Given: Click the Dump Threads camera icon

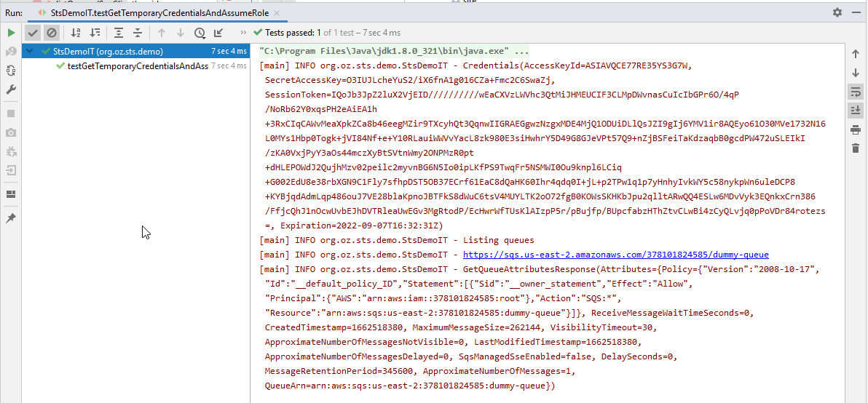Looking at the screenshot, I should (10, 132).
